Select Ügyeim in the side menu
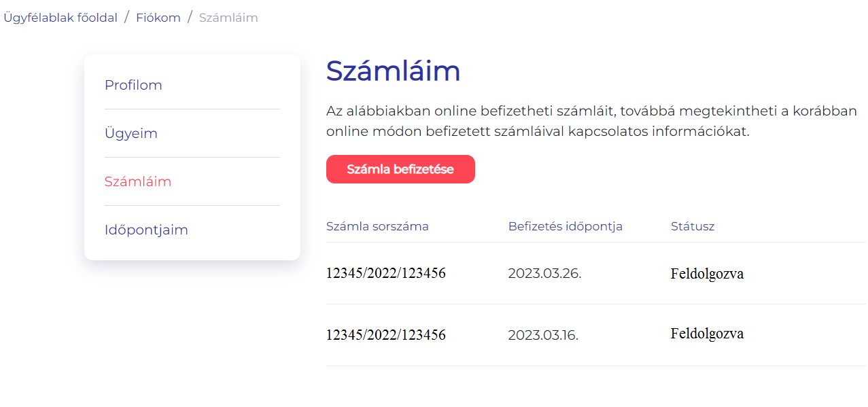 click(x=131, y=134)
